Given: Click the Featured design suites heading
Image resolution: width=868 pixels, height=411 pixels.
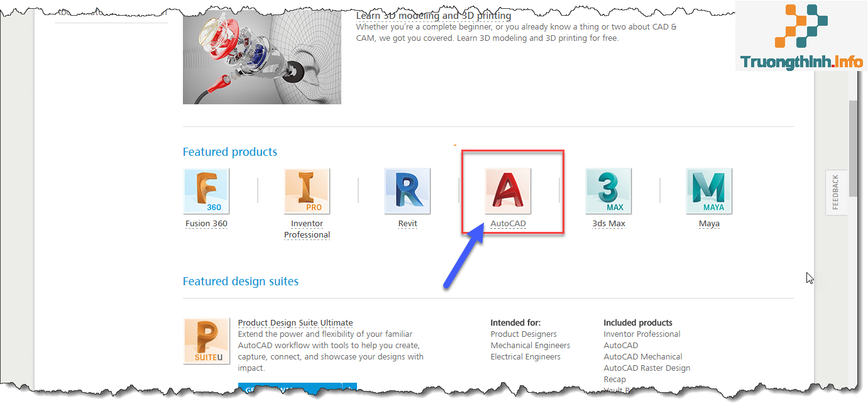Looking at the screenshot, I should [x=241, y=282].
